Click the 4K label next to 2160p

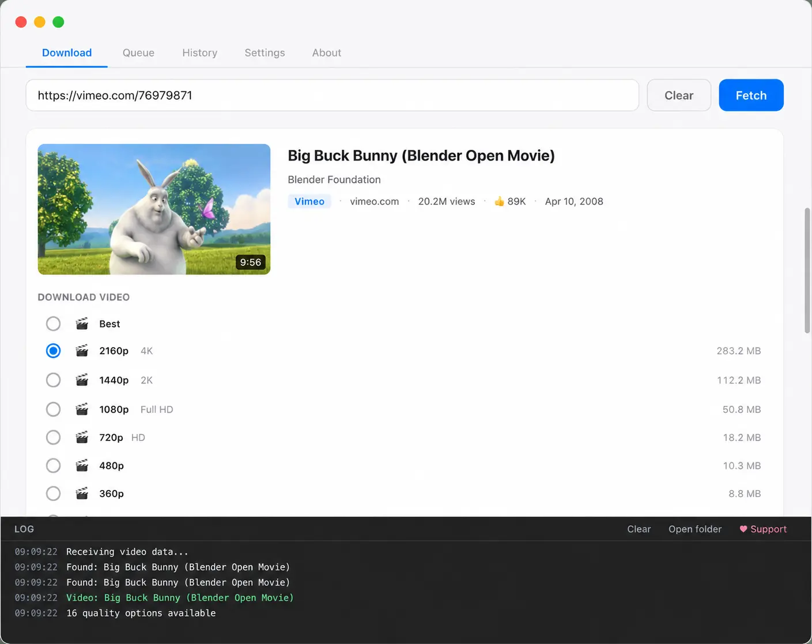point(146,351)
